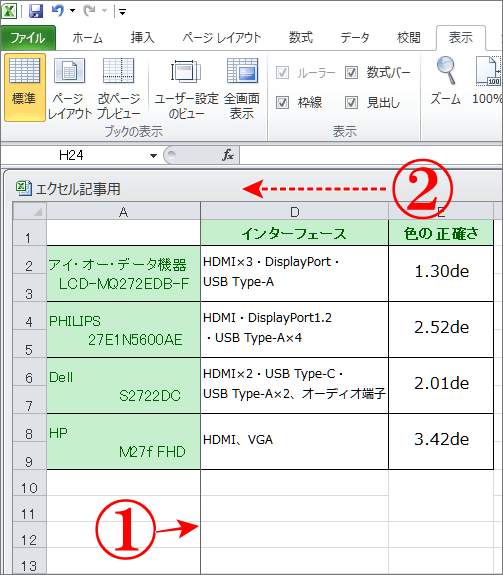Set zoom to 100%
Screen dimensions: 503x575
tap(488, 81)
